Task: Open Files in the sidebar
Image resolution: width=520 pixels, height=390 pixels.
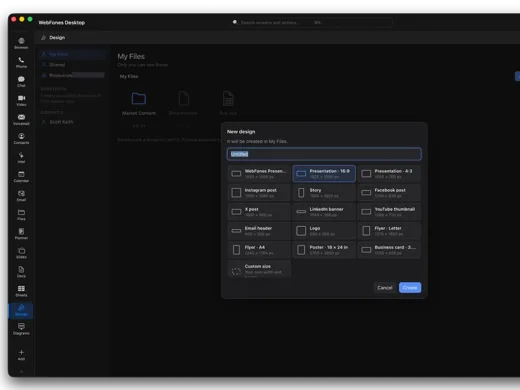Action: 21,215
